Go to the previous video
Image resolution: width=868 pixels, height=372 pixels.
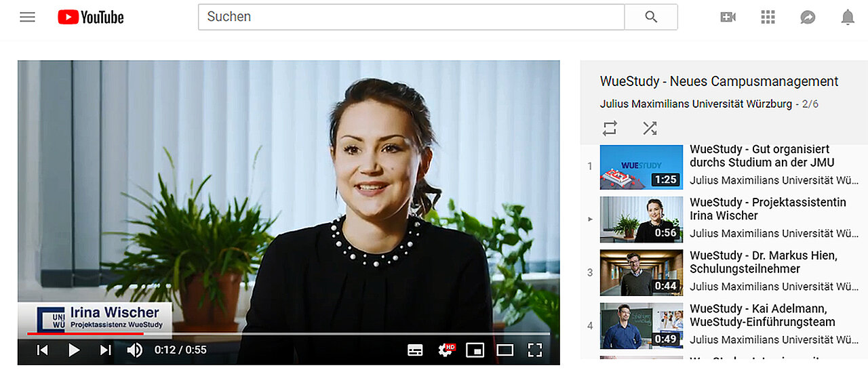click(x=42, y=350)
